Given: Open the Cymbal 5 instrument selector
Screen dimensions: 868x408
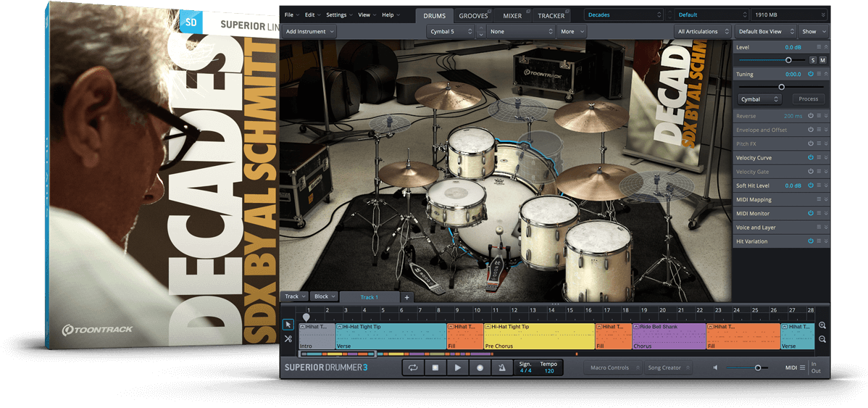Looking at the screenshot, I should [451, 32].
